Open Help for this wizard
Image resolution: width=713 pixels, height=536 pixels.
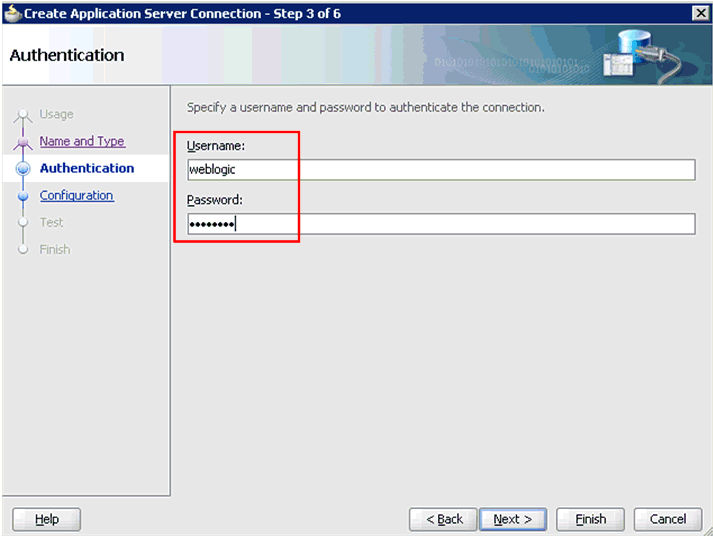47,519
